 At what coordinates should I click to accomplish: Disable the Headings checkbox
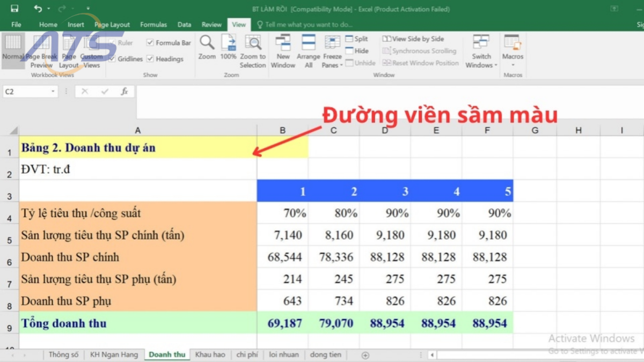point(151,59)
